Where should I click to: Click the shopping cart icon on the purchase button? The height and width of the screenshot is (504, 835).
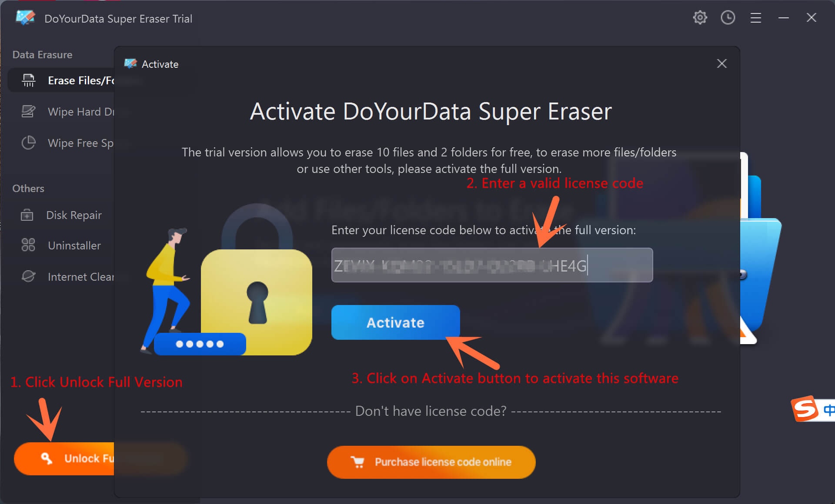coord(358,462)
